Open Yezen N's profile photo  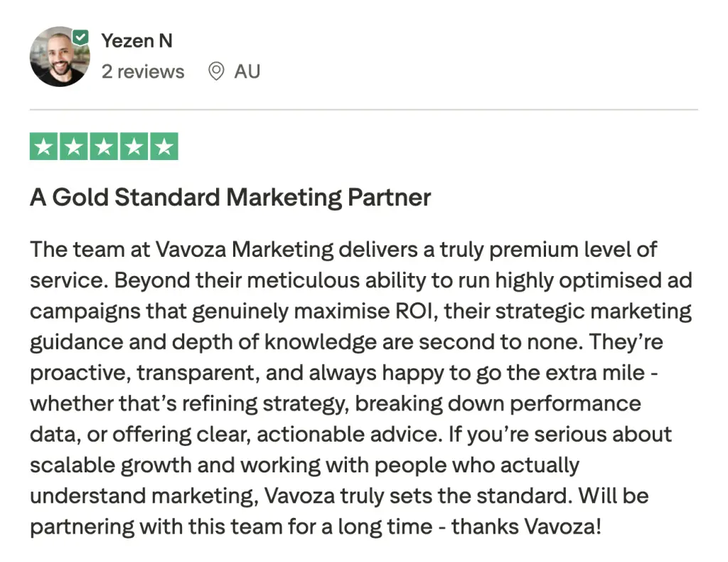(x=60, y=58)
